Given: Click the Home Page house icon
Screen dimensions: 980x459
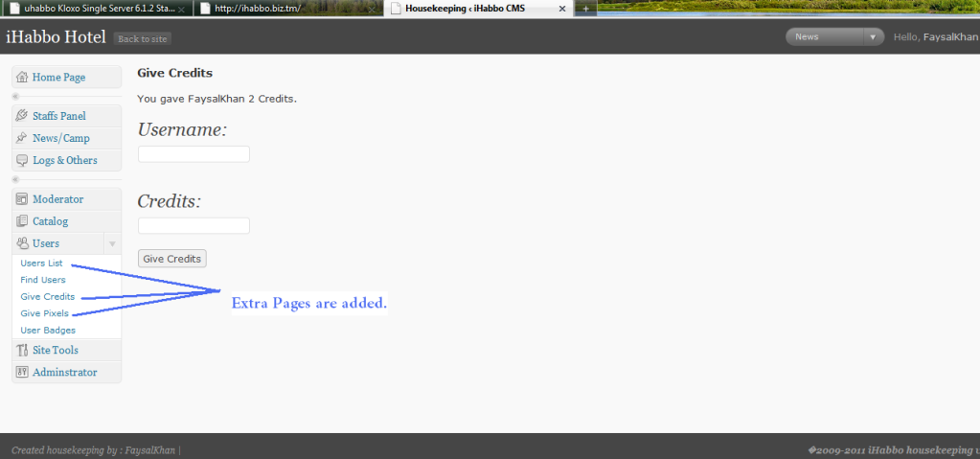Looking at the screenshot, I should click(x=22, y=77).
